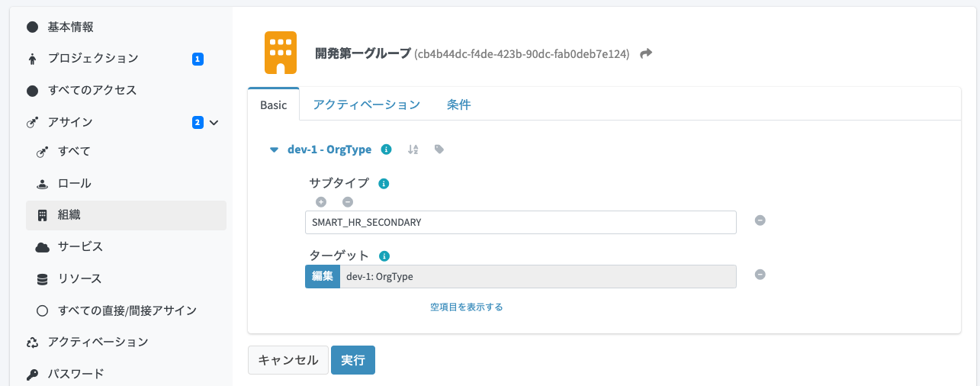Image resolution: width=980 pixels, height=386 pixels.
Task: Switch to the アクティベーション tab
Action: (x=366, y=105)
